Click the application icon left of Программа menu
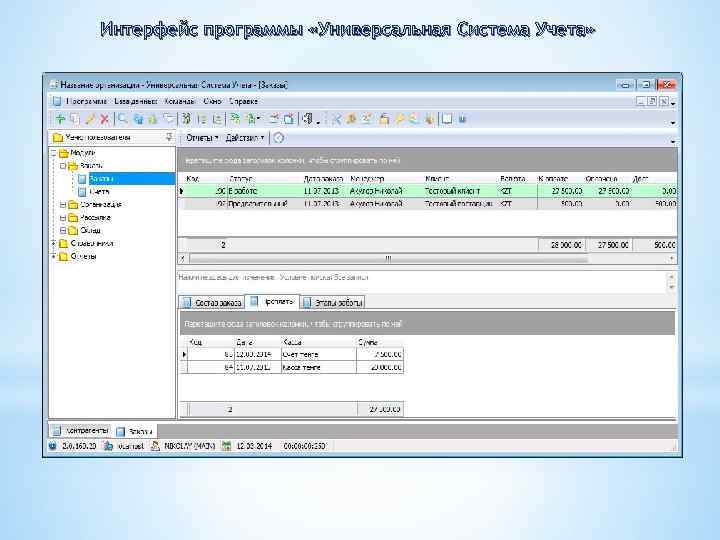 pos(56,101)
